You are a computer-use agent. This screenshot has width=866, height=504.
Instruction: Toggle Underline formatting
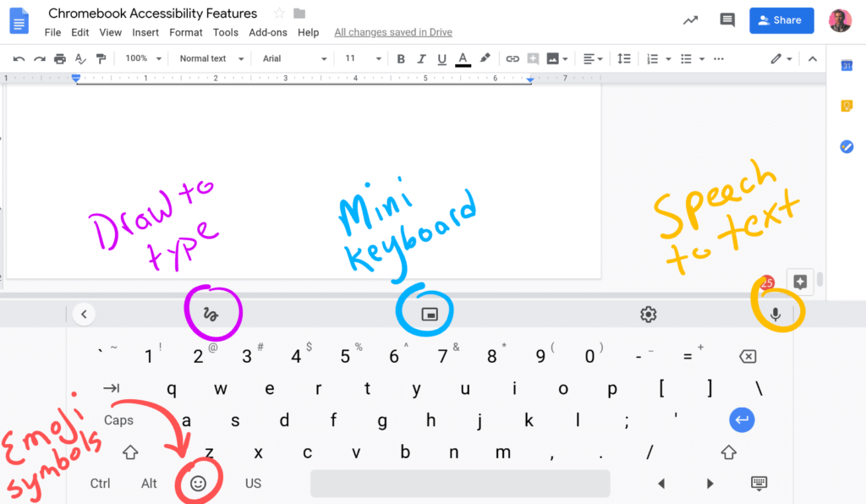click(441, 58)
